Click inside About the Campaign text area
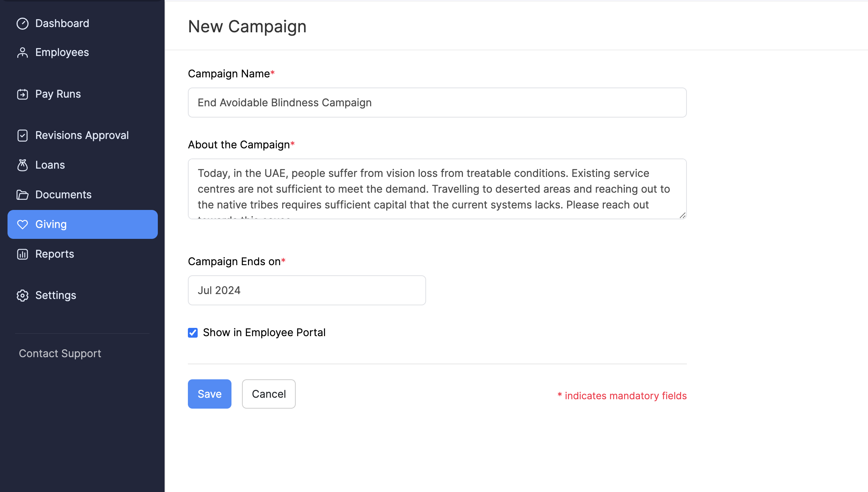 437,189
